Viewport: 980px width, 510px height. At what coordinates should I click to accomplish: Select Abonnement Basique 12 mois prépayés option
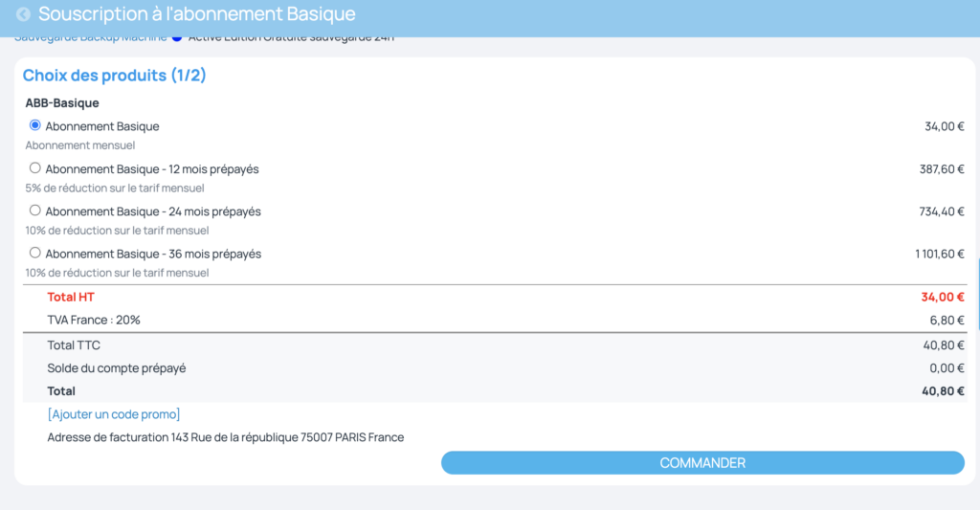(x=35, y=168)
